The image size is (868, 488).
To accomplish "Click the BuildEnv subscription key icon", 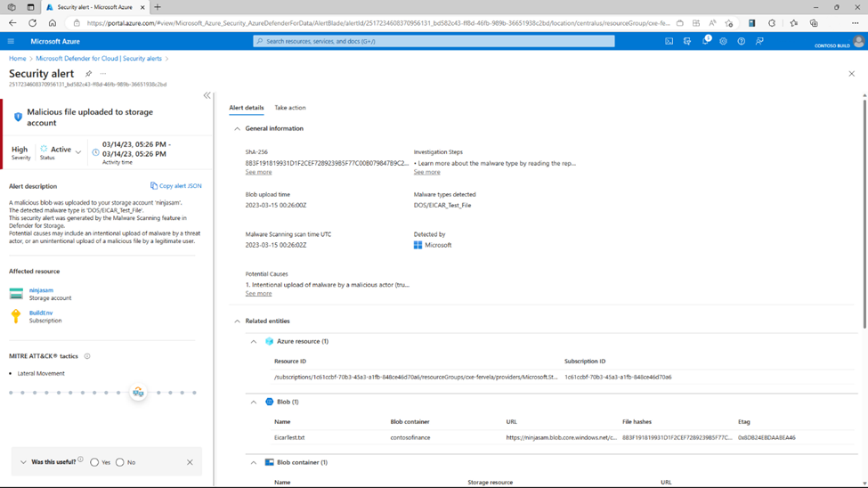I will pos(15,316).
